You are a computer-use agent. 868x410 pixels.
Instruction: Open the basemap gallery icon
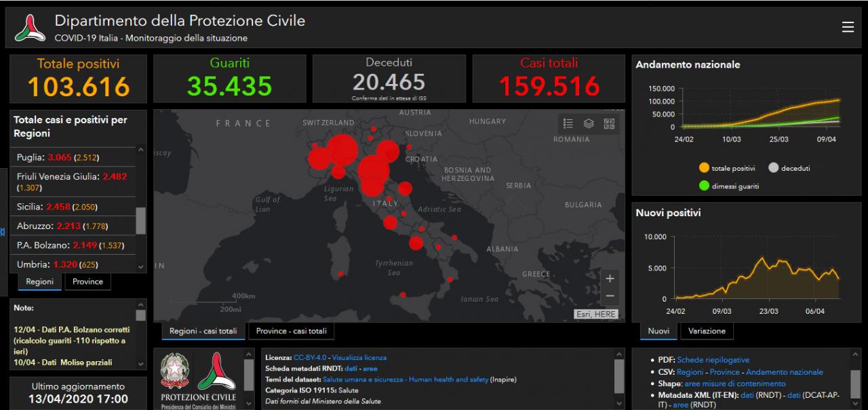(608, 123)
